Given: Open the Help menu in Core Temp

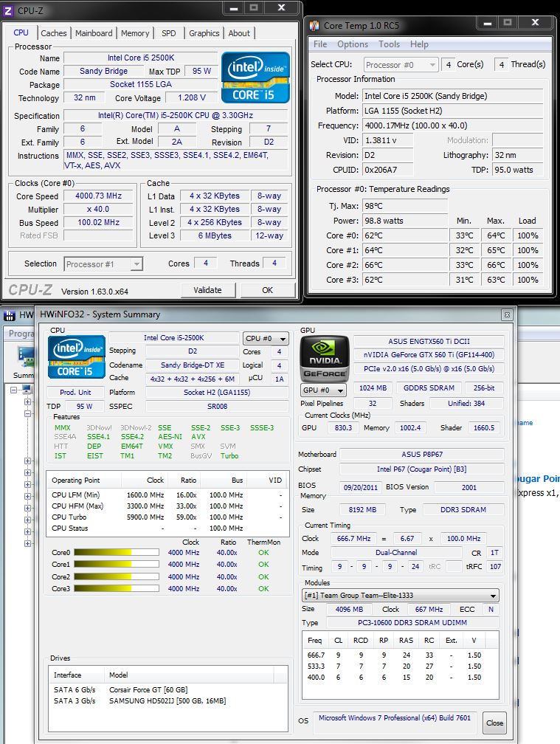Looking at the screenshot, I should click(419, 44).
